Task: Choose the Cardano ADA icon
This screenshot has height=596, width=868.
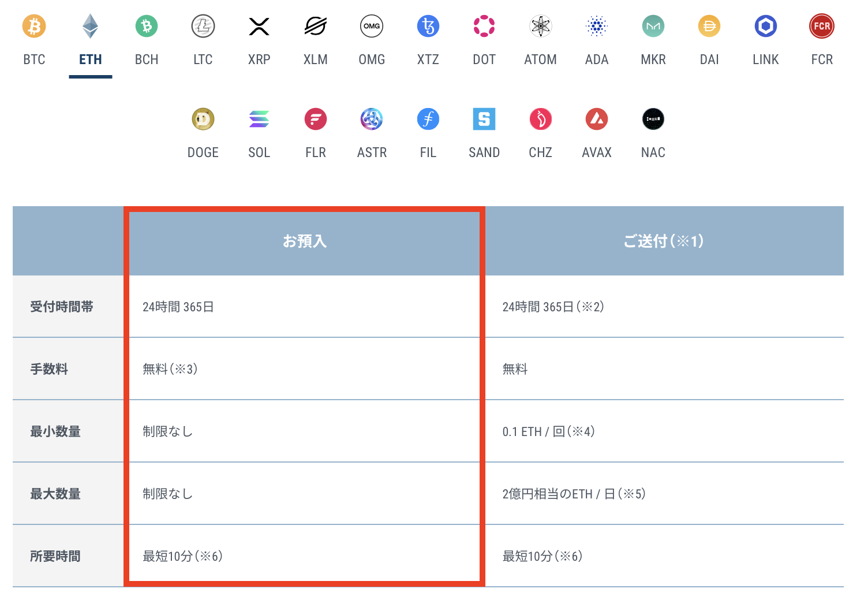Action: (597, 26)
